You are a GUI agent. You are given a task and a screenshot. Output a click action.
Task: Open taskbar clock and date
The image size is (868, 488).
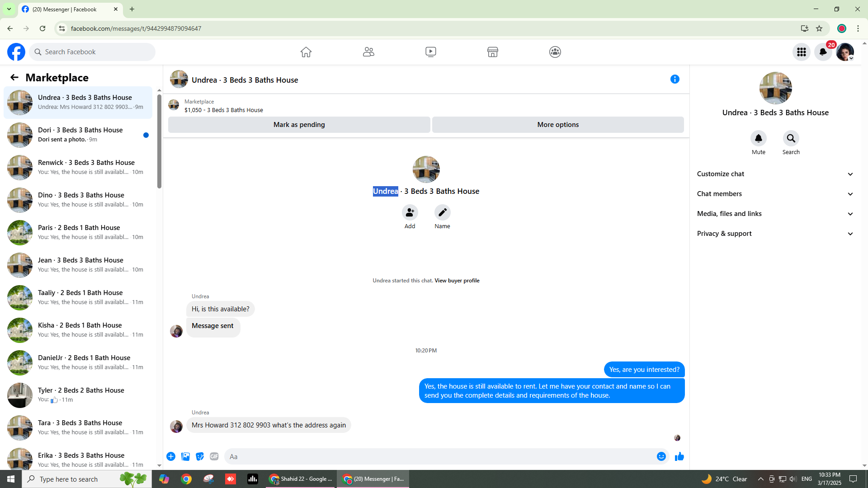830,479
